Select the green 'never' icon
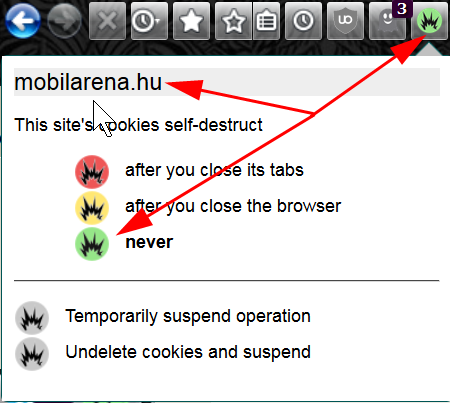The height and width of the screenshot is (403, 450). tap(92, 244)
